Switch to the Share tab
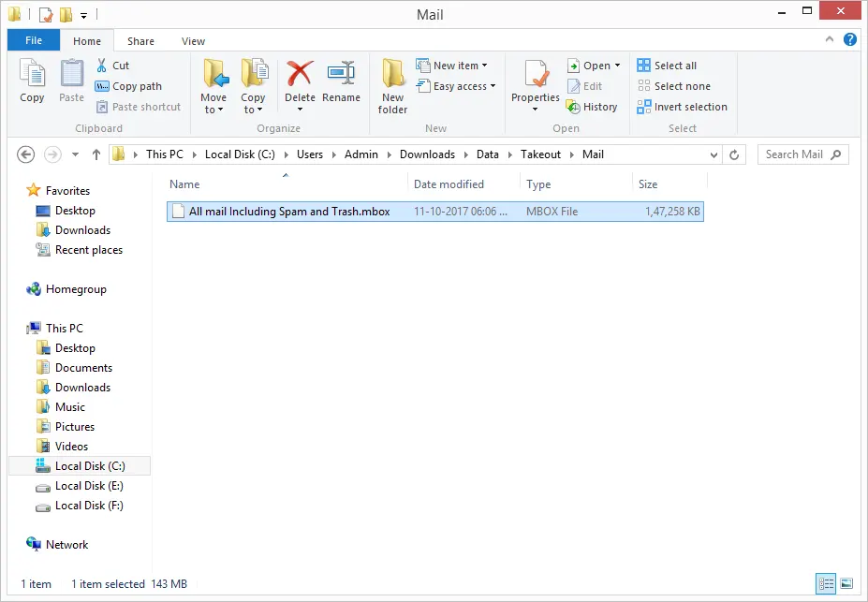 140,41
